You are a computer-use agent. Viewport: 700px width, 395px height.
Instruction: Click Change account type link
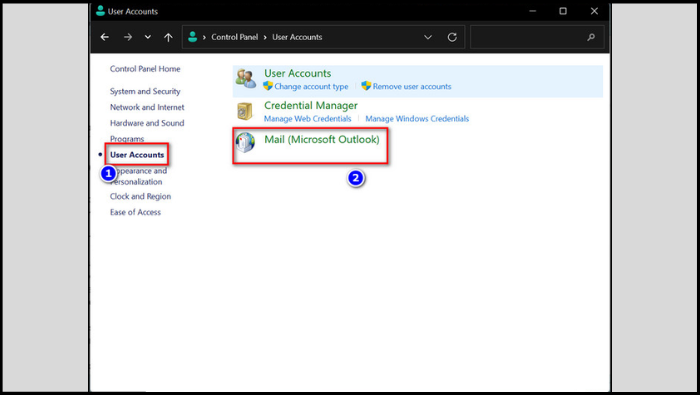311,87
